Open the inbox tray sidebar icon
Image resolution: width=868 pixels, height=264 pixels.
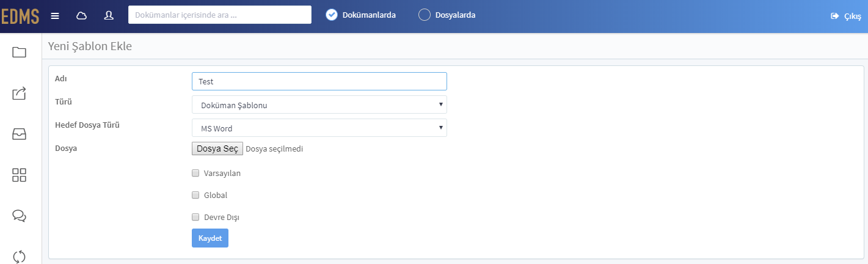19,134
